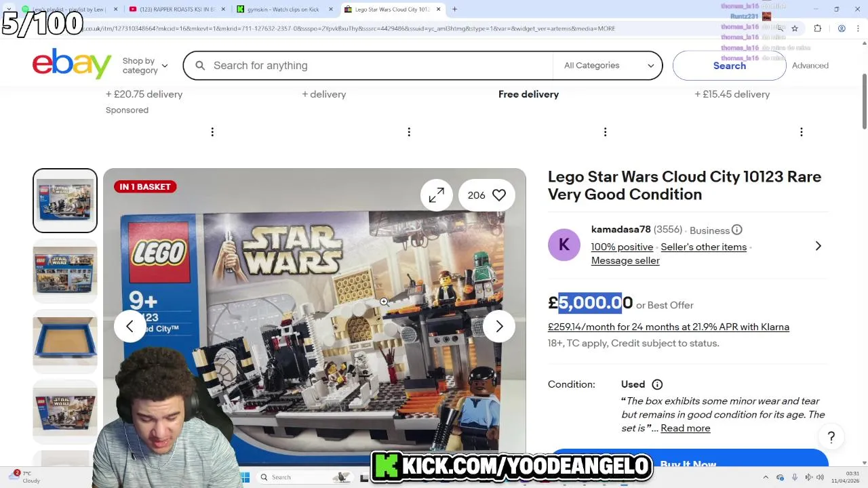The width and height of the screenshot is (868, 488).
Task: Open the All Categories dropdown
Action: point(608,66)
